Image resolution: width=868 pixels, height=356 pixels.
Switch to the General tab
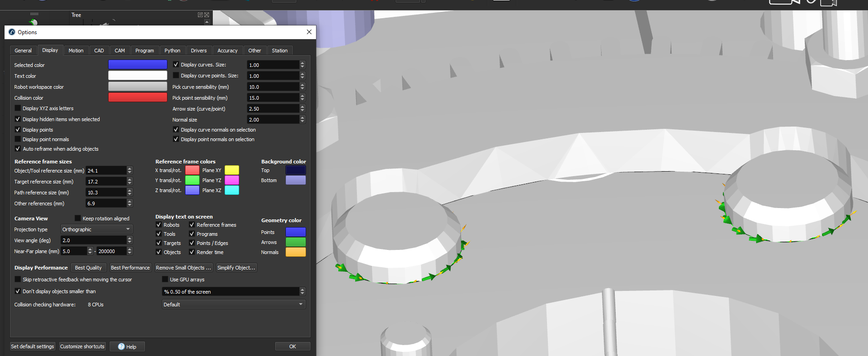[x=23, y=51]
